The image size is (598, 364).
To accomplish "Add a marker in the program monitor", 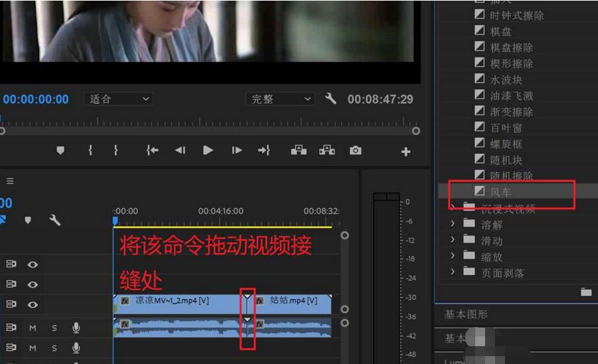I will (x=60, y=150).
